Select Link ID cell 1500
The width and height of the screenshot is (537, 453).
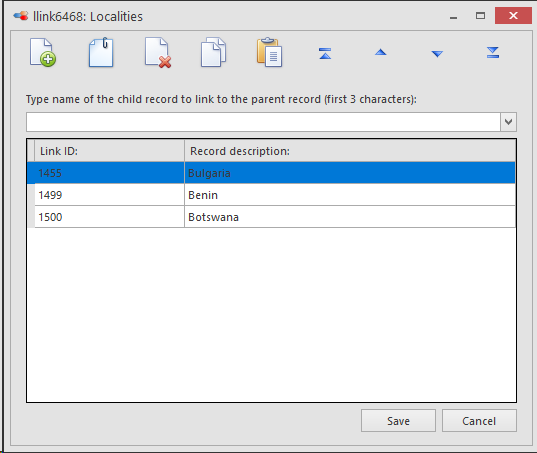(x=109, y=217)
